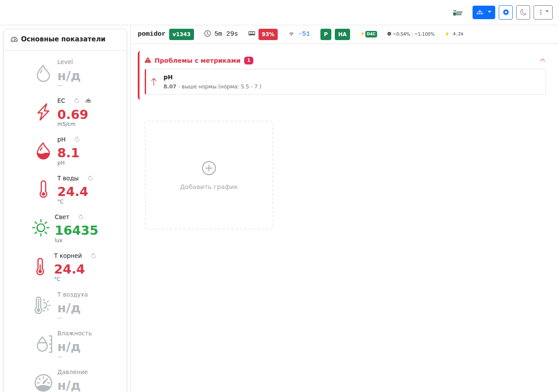Click the plus circle to add chart
The image size is (558, 392).
point(209,168)
